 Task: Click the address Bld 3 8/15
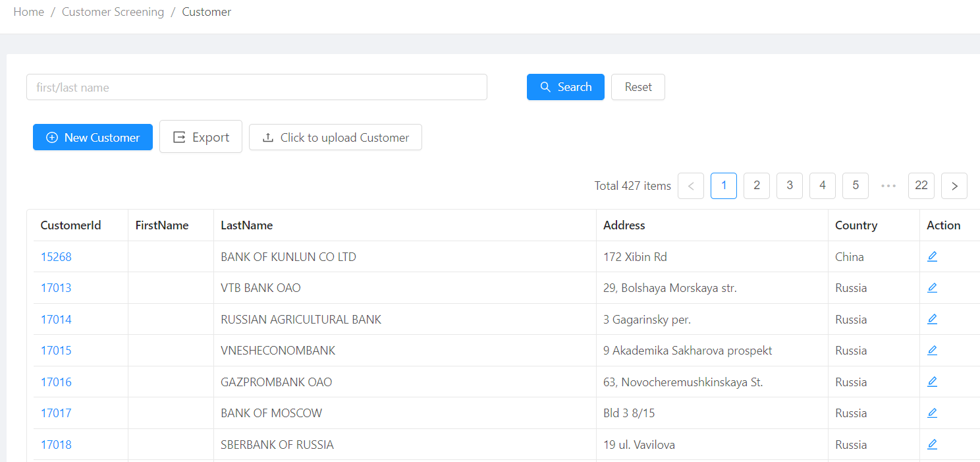click(x=629, y=413)
